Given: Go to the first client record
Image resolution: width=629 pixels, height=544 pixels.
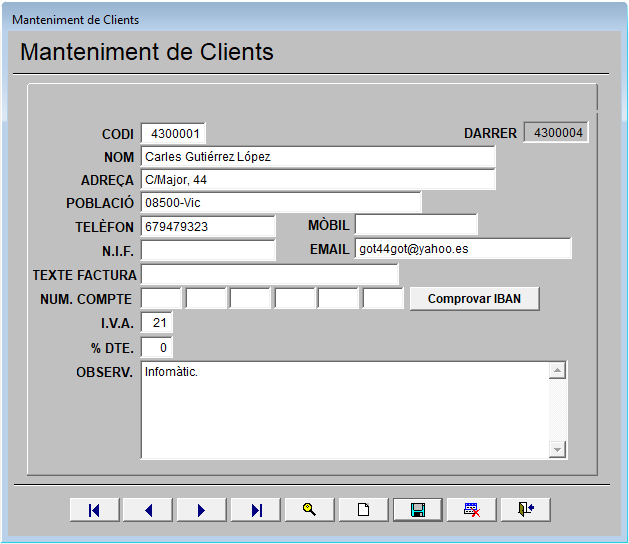Looking at the screenshot, I should [x=95, y=510].
